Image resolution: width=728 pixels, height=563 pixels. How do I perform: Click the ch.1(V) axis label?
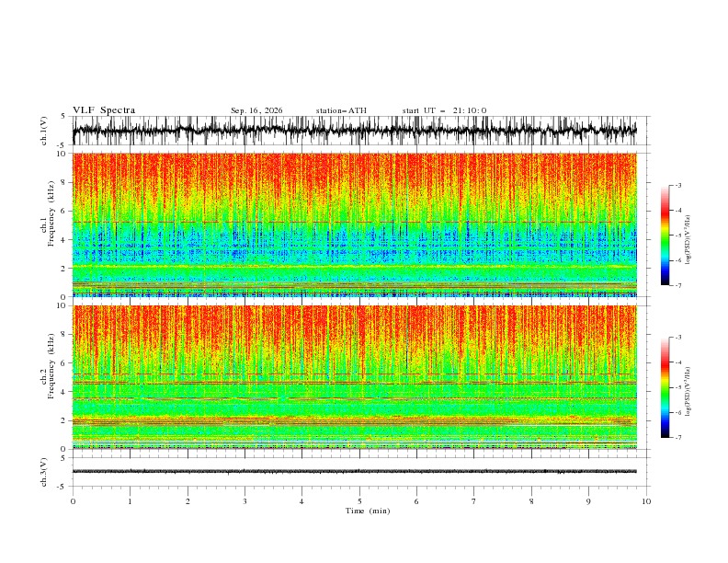tap(44, 131)
